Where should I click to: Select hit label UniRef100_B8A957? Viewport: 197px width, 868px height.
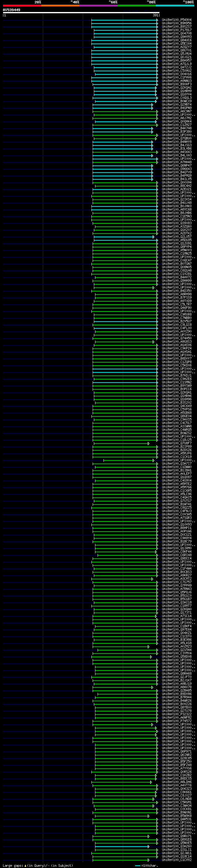click(177, 61)
